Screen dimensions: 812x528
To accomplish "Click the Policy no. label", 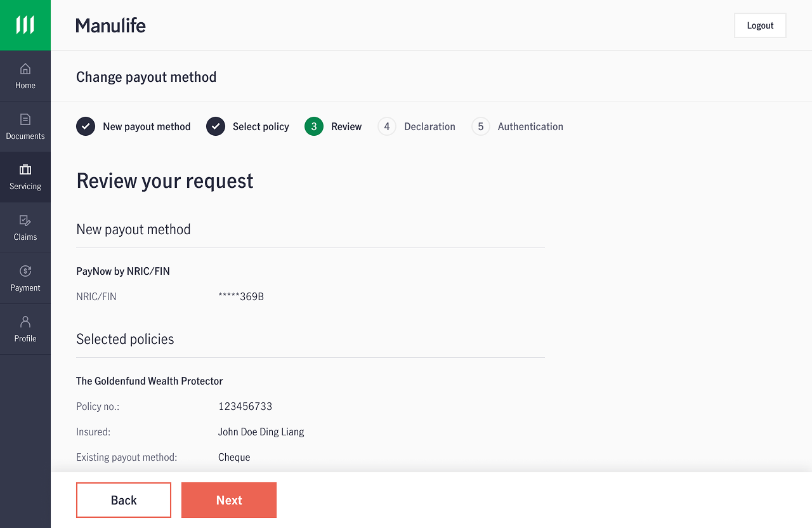I will coord(98,406).
